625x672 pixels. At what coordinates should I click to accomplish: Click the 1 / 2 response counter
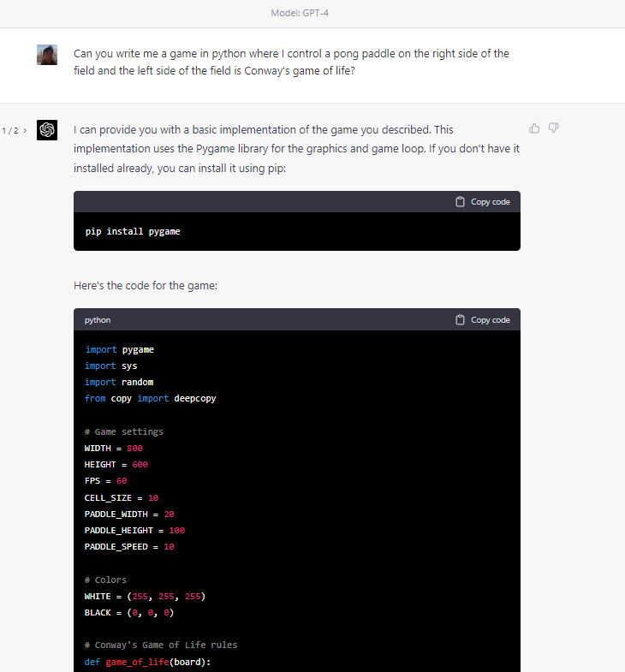(x=10, y=131)
